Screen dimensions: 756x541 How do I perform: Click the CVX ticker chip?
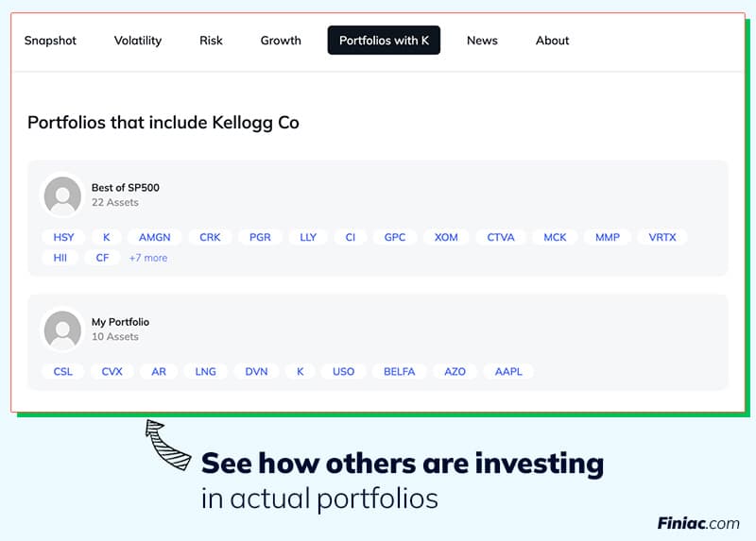click(x=112, y=371)
